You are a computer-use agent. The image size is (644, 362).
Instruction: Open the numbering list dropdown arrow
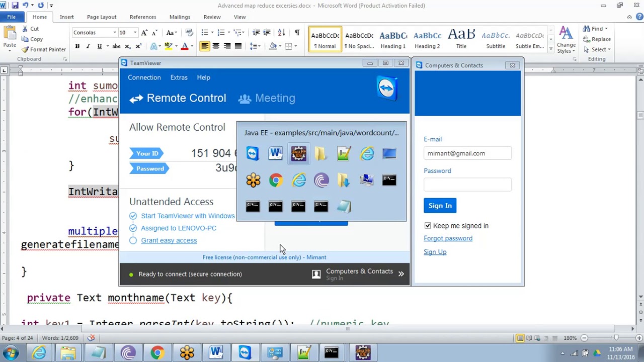click(x=228, y=33)
